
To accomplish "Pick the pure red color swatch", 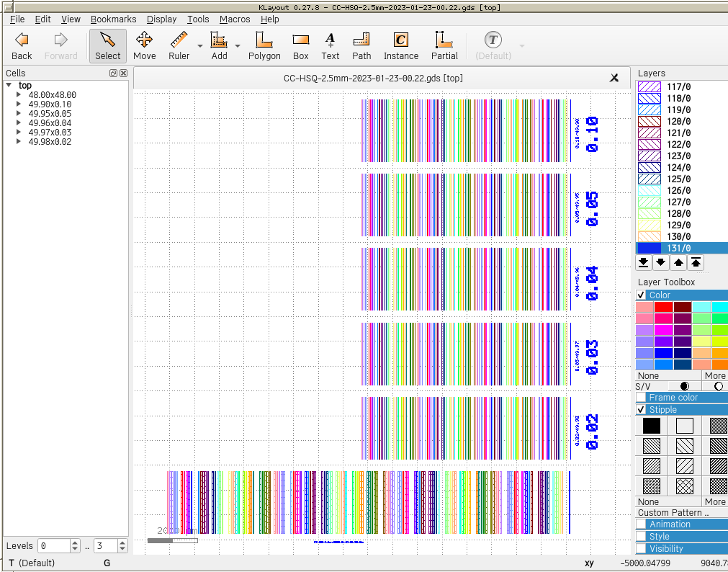I will 663,307.
